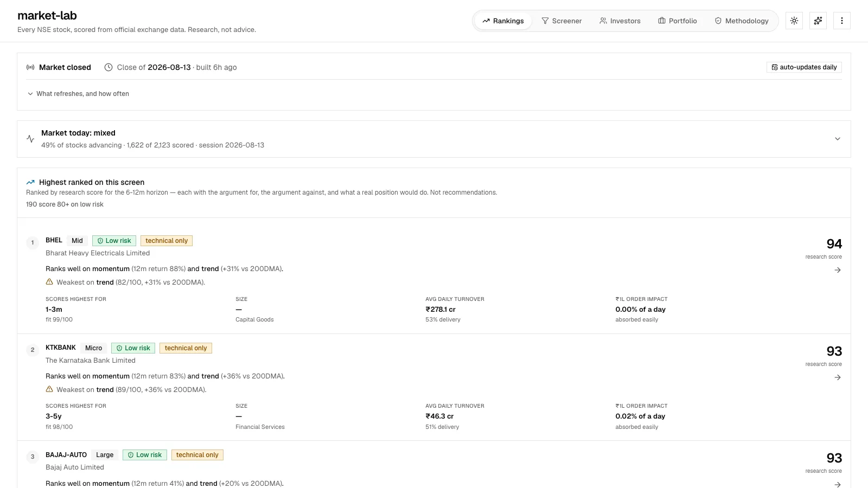This screenshot has height=488, width=868.
Task: Click BHEL turnover value ₹278.1 cr
Action: [441, 310]
